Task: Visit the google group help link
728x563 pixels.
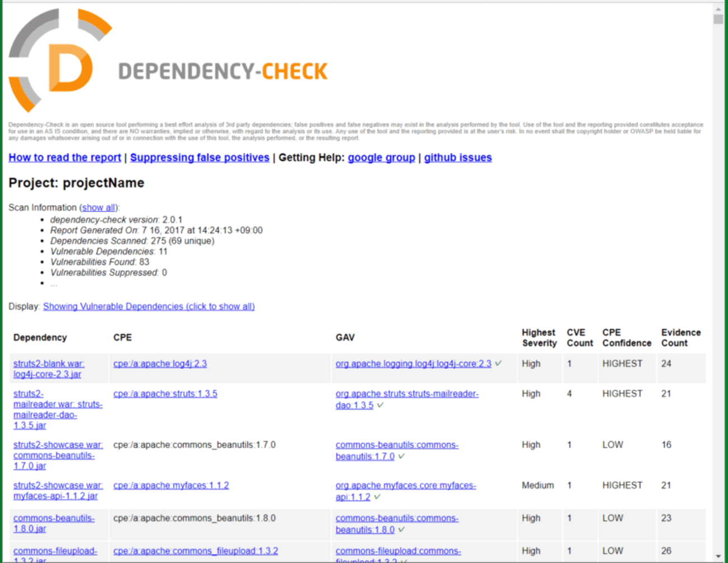Action: pyautogui.click(x=382, y=157)
